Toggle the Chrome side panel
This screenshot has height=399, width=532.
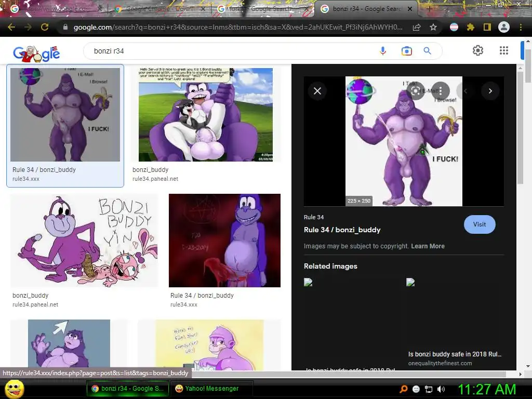click(487, 27)
